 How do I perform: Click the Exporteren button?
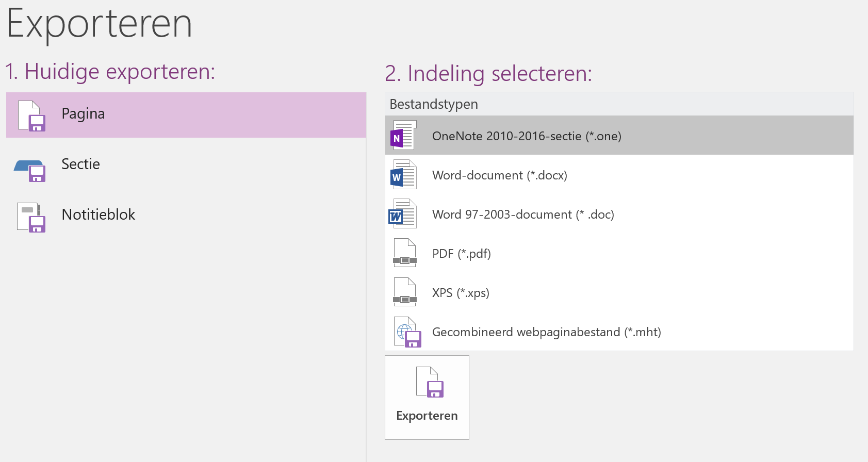pyautogui.click(x=427, y=398)
